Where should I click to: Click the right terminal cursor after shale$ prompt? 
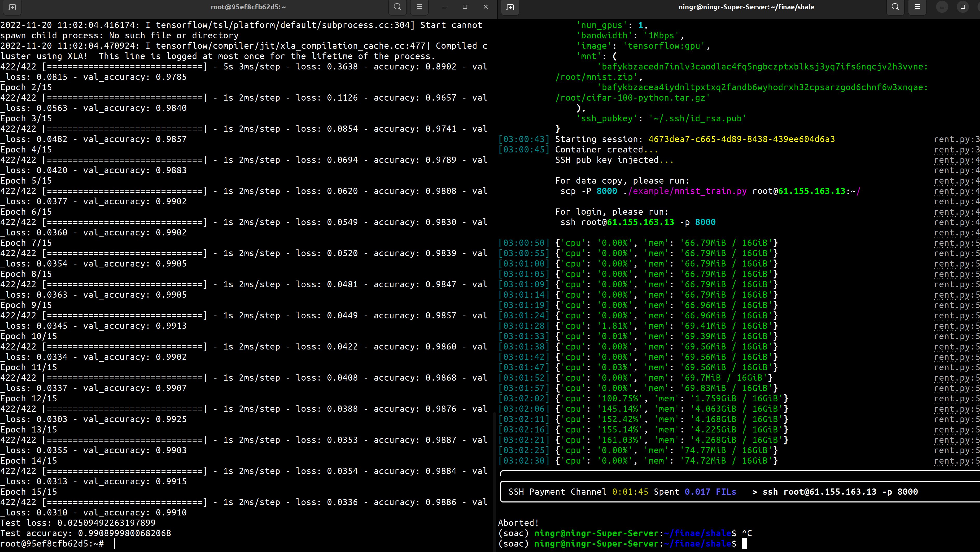[x=745, y=544]
